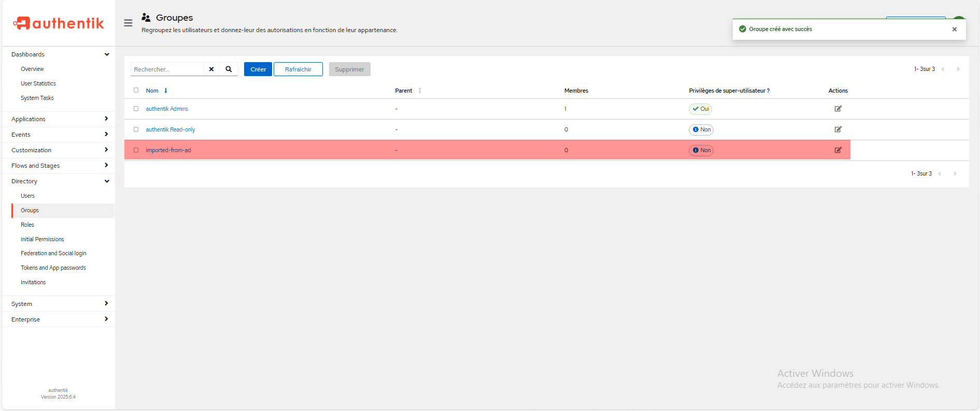
Task: Clear the search field with X icon
Action: coord(211,69)
